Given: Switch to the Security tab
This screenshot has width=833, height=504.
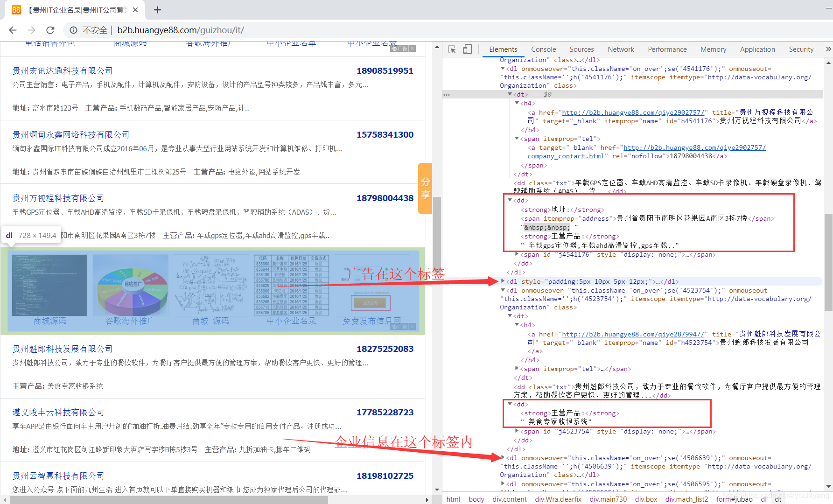Looking at the screenshot, I should 801,49.
